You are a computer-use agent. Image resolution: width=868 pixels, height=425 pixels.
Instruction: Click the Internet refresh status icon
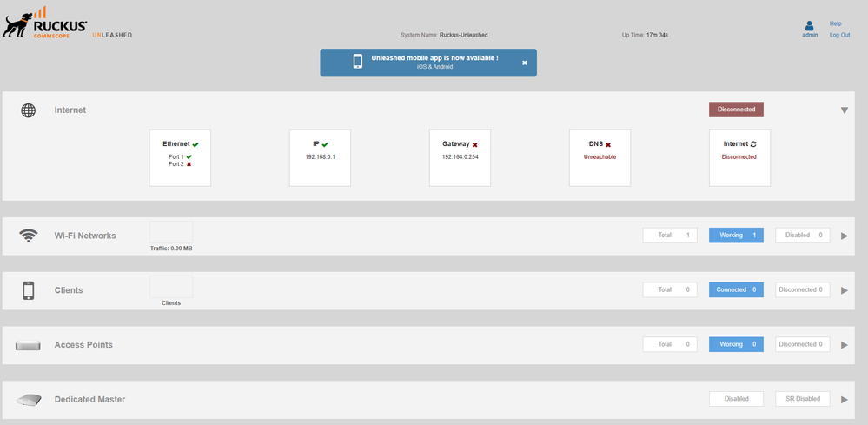tap(753, 144)
